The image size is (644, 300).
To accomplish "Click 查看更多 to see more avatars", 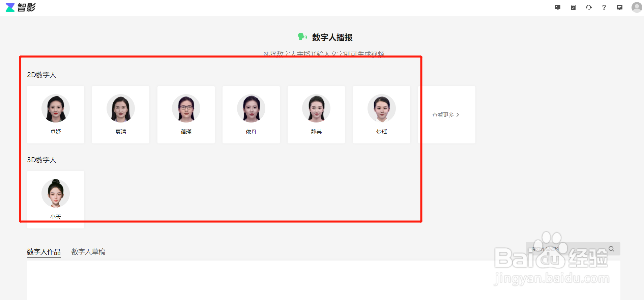I will pos(447,115).
